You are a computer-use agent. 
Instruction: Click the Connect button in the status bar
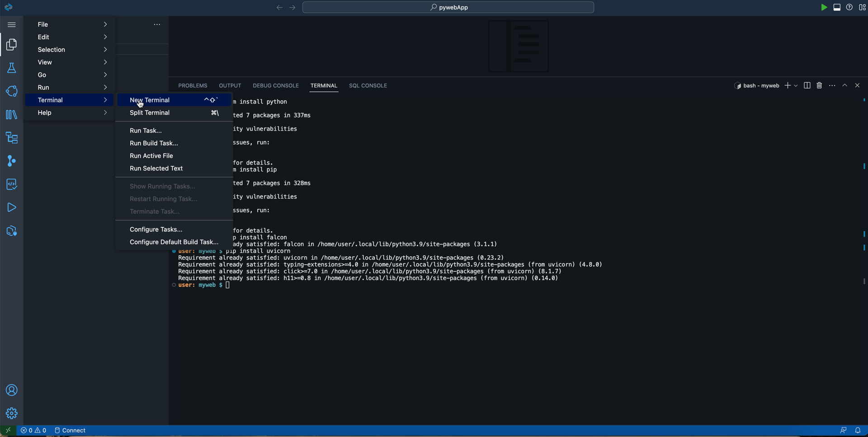click(x=70, y=430)
